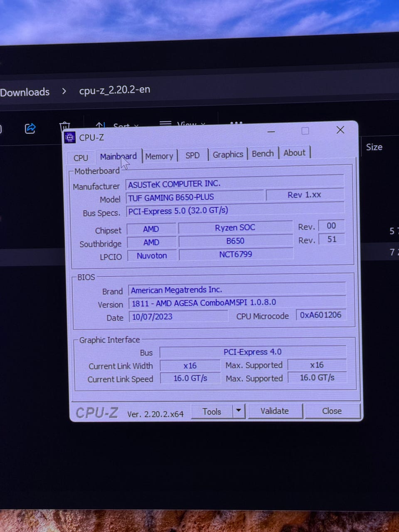Click the Chipset Rev. 00 value

point(331,226)
